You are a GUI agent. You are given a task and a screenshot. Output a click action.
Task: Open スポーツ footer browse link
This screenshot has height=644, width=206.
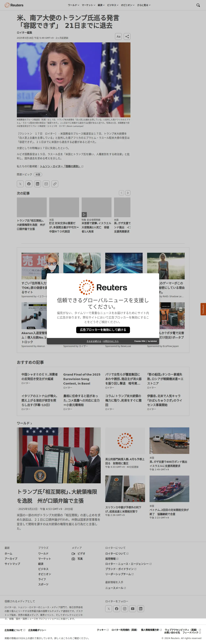(43, 584)
